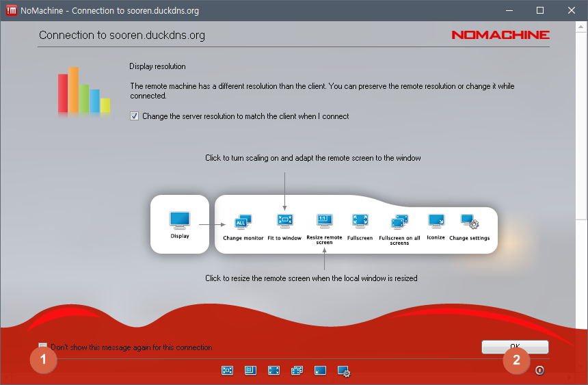Maximize the NoMachine window

(540, 10)
